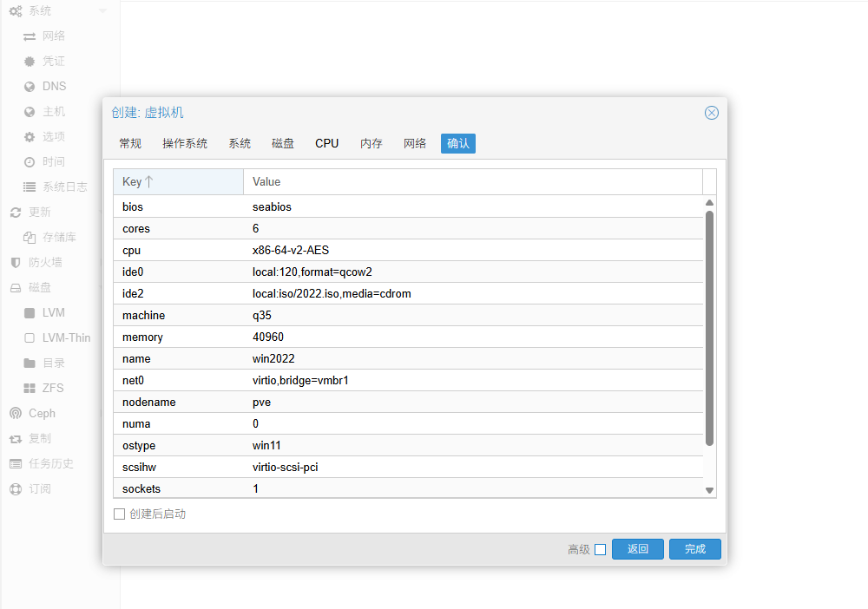This screenshot has width=868, height=609.
Task: Switch to the CPU tab
Action: (x=327, y=143)
